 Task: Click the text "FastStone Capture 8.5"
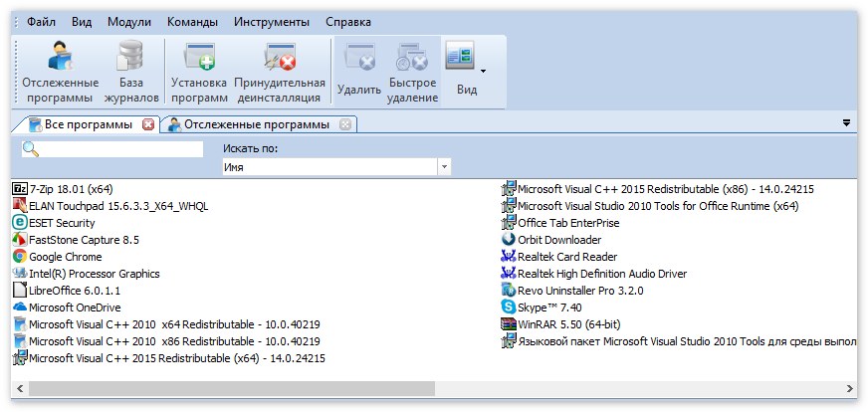tap(84, 241)
